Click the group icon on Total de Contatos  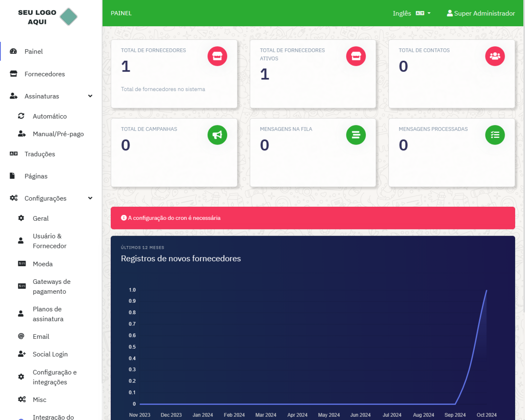(495, 56)
